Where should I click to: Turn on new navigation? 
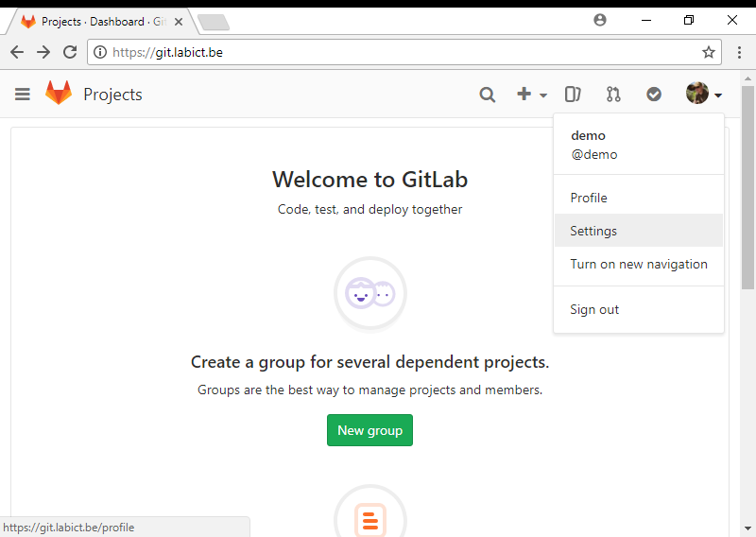639,264
